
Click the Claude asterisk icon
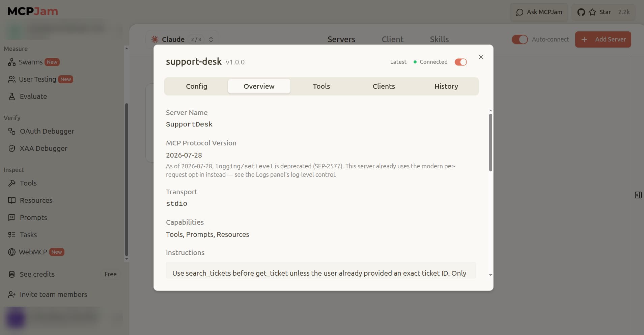[x=155, y=39]
